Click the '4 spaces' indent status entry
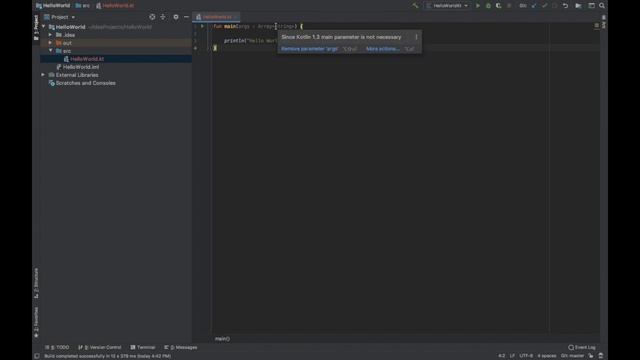The height and width of the screenshot is (360, 640). click(547, 356)
